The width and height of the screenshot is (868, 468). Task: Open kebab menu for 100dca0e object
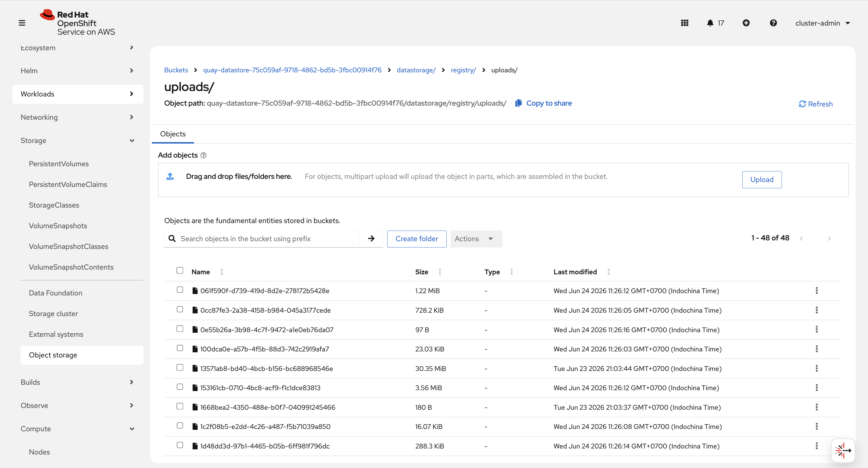[x=817, y=349]
